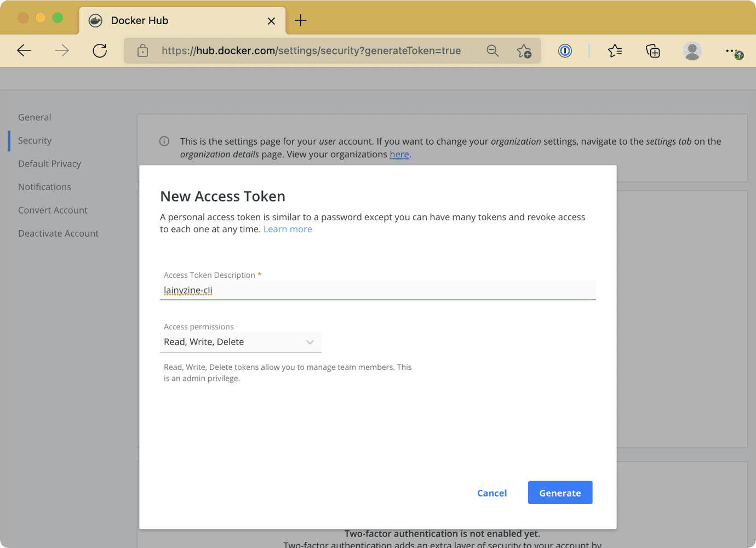Open Deactivate Account section

point(58,233)
